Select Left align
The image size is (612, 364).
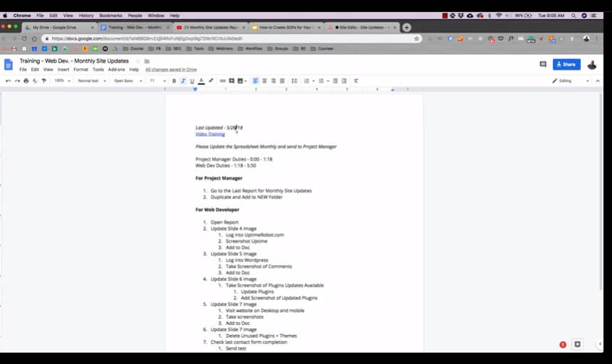tap(255, 80)
